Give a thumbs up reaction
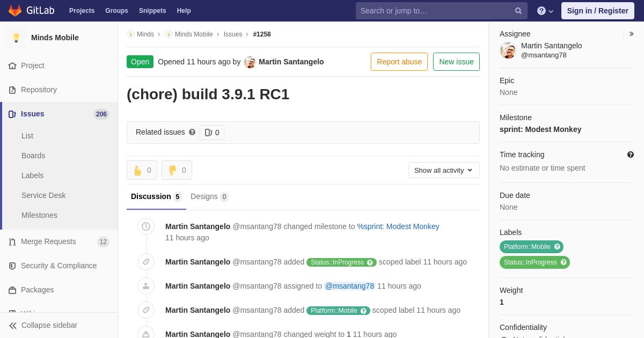Viewport: 644px width, 338px height. coord(142,170)
